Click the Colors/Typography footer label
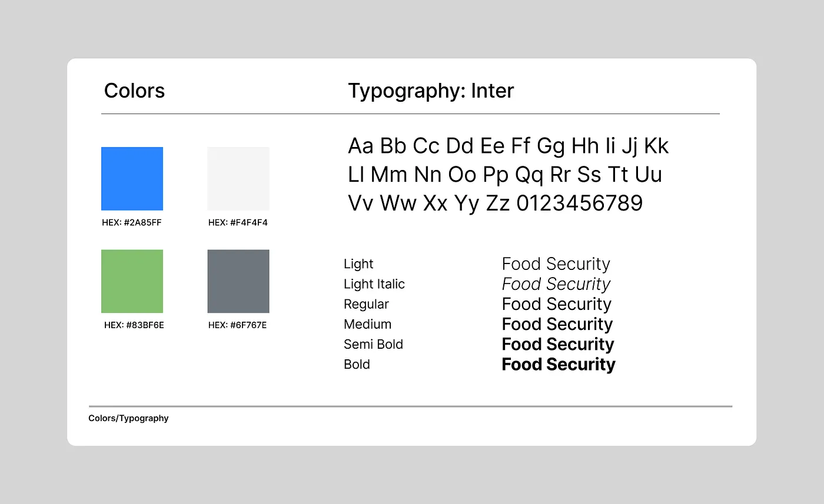824x504 pixels. click(128, 418)
